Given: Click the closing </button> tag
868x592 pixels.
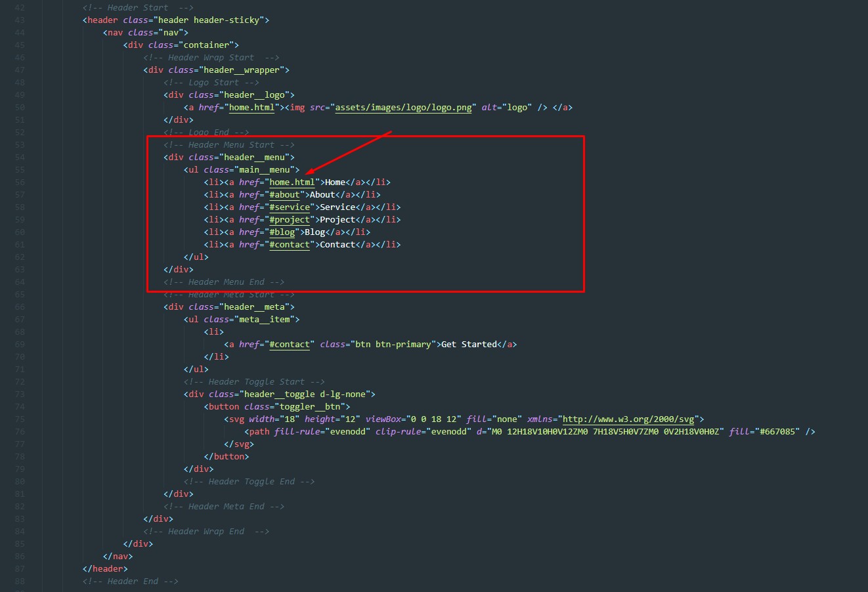Looking at the screenshot, I should point(227,457).
